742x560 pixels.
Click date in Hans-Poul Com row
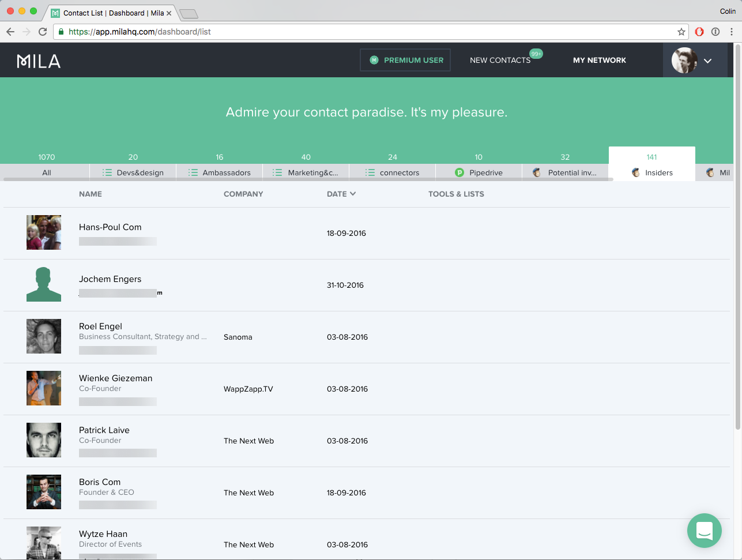click(346, 233)
